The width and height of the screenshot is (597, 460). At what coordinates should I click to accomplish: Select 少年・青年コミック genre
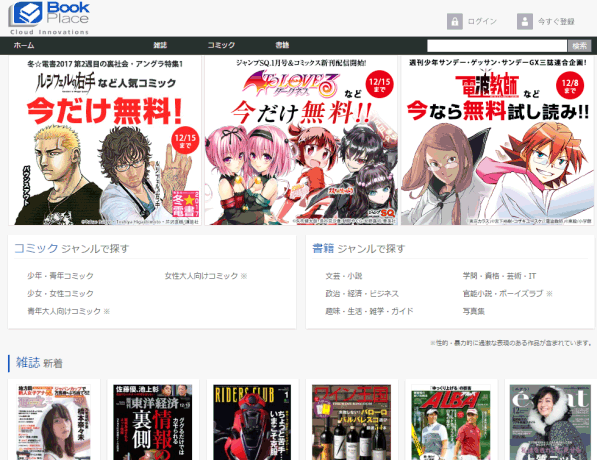(60, 276)
